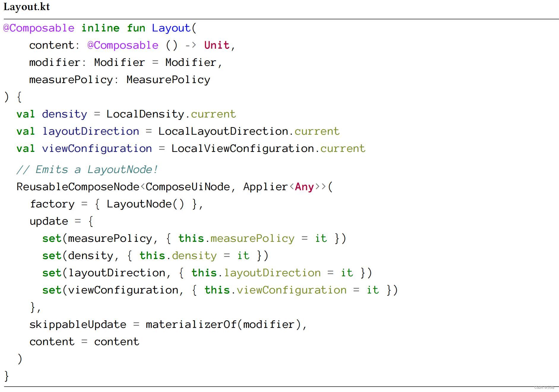The width and height of the screenshot is (559, 392).
Task: Click the function name 'Layout' in the declaration
Action: [x=171, y=28]
